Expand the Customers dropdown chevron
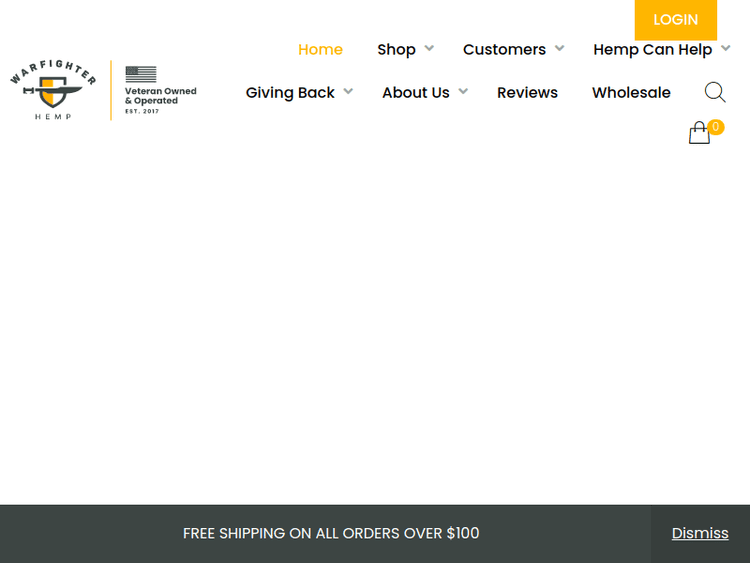The width and height of the screenshot is (750, 563). tap(560, 48)
